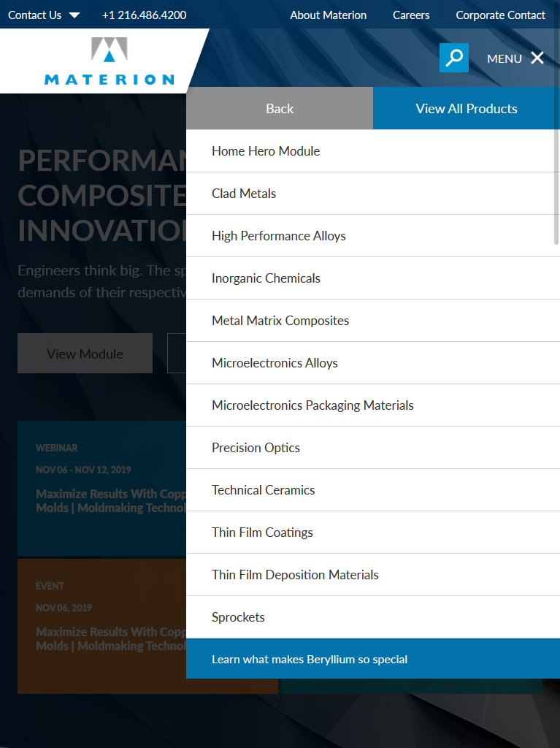Screen dimensions: 560x748
Task: Visit the Careers page link
Action: point(411,15)
